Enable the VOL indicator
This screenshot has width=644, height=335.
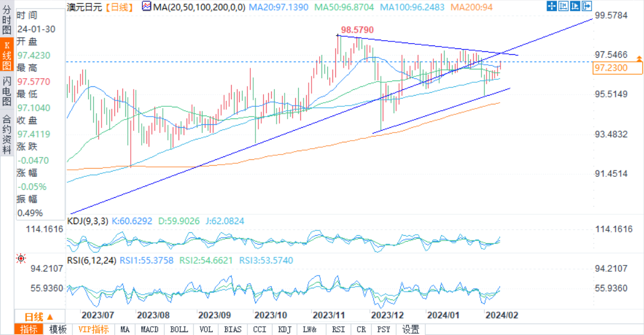206,329
